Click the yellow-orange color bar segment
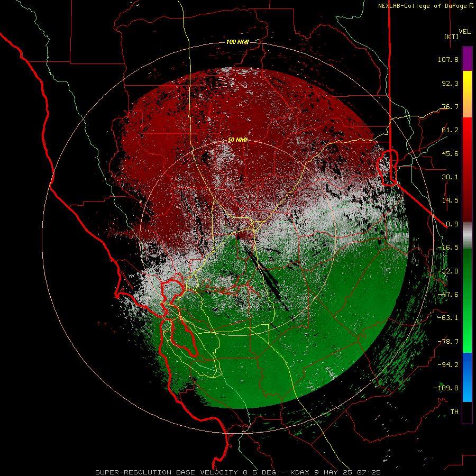The image size is (476, 476). tap(467, 94)
